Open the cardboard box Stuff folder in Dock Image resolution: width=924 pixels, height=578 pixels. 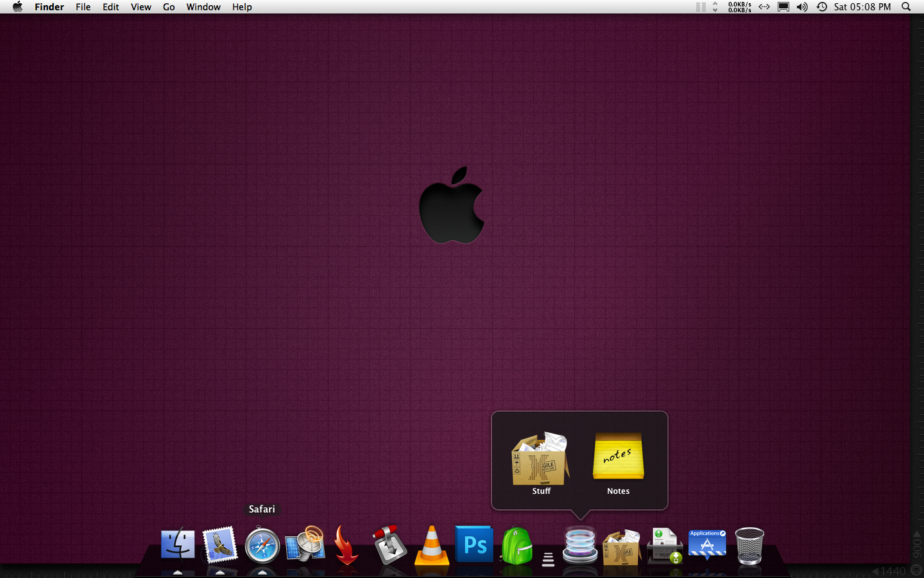[622, 547]
